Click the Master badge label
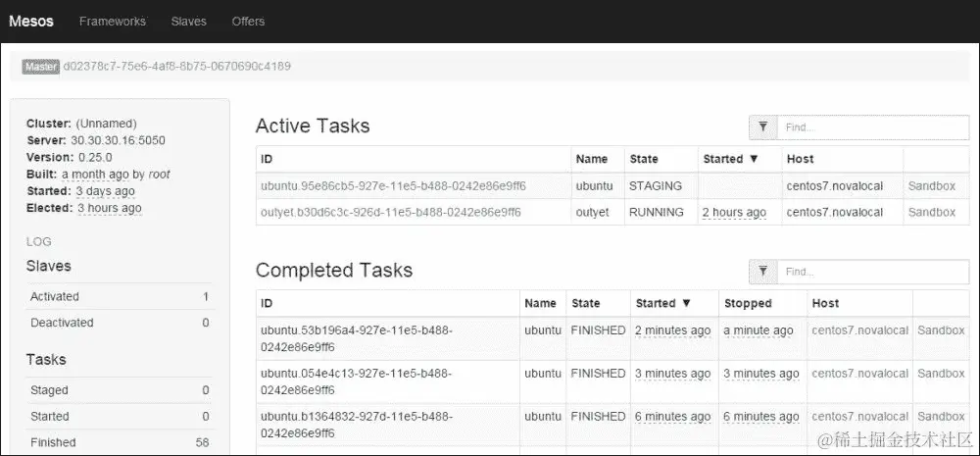 (40, 67)
